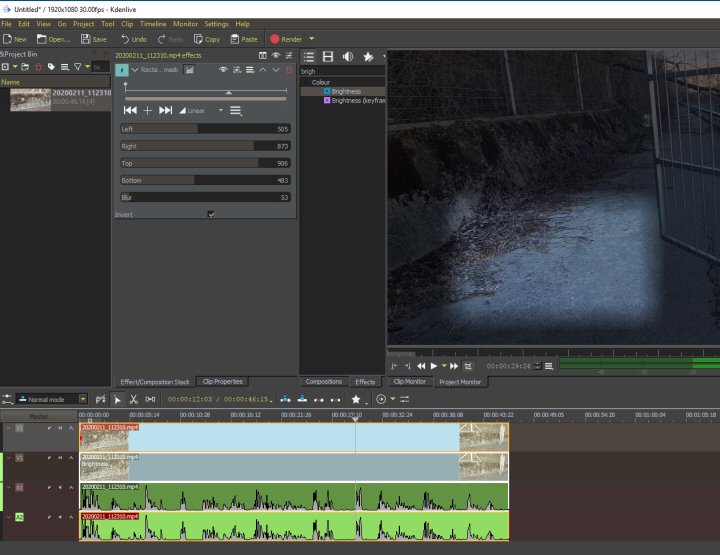Image resolution: width=720 pixels, height=555 pixels.
Task: Click the Open button in toolbar
Action: click(54, 39)
